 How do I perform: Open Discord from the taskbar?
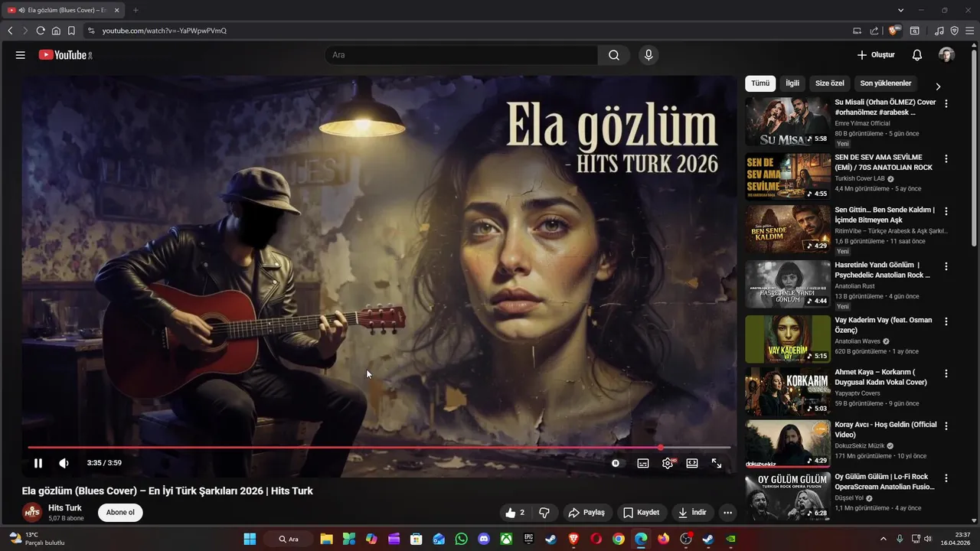point(484,539)
